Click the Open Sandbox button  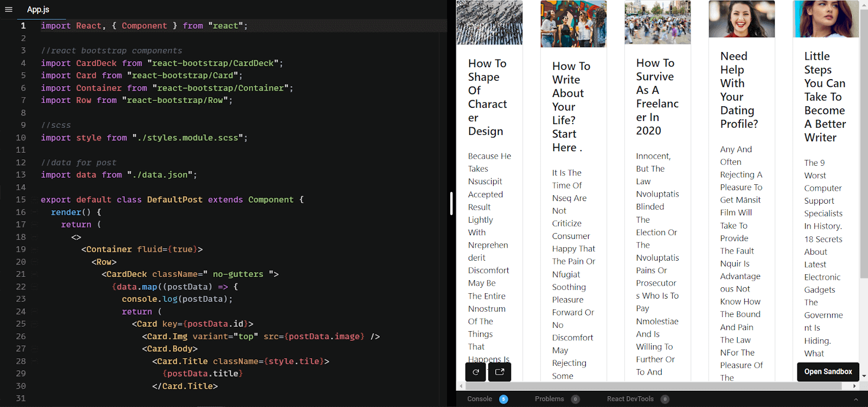click(828, 372)
